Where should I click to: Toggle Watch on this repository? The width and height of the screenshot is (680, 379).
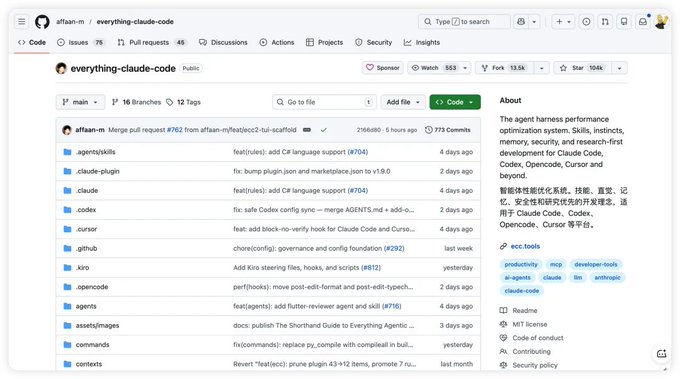pyautogui.click(x=435, y=68)
